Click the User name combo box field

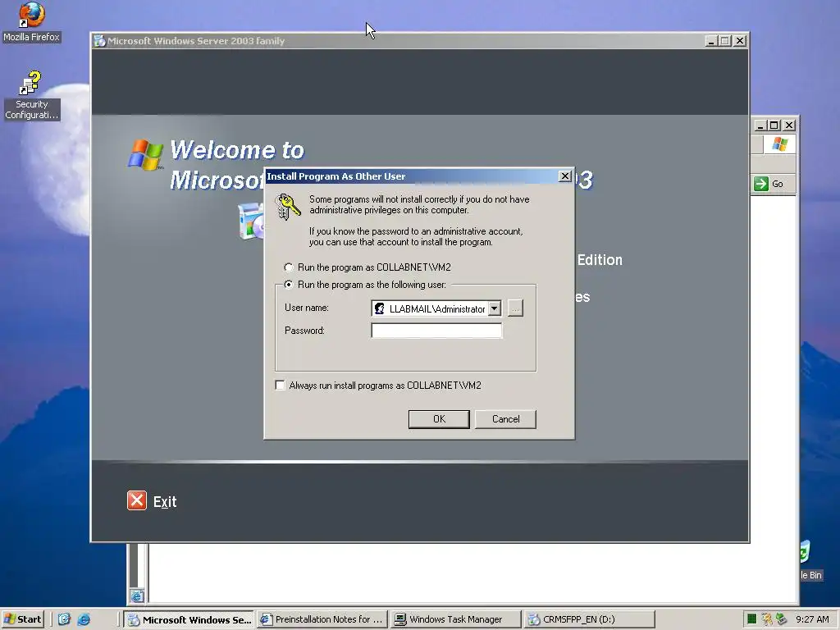tap(436, 308)
